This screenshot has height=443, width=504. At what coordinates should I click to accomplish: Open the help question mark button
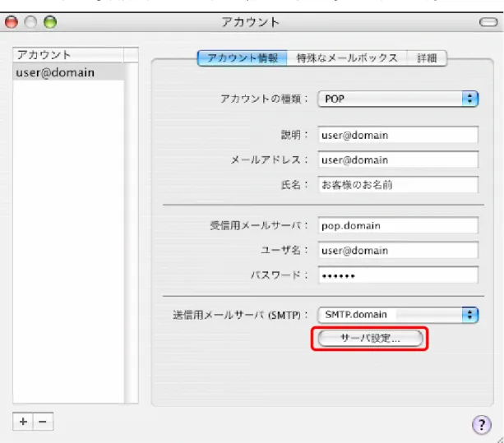481,424
